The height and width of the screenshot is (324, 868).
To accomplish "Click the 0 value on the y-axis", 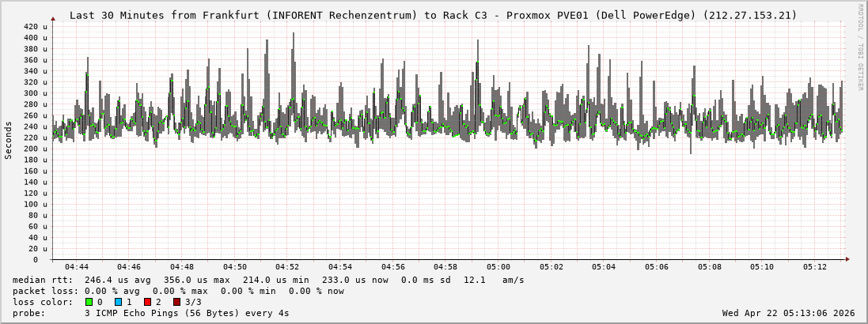I will [x=46, y=259].
